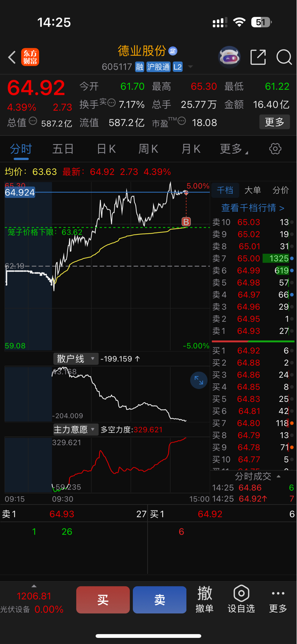The image size is (297, 644).
Task: Open 主力意愿 indicator dropdown
Action: point(76,429)
